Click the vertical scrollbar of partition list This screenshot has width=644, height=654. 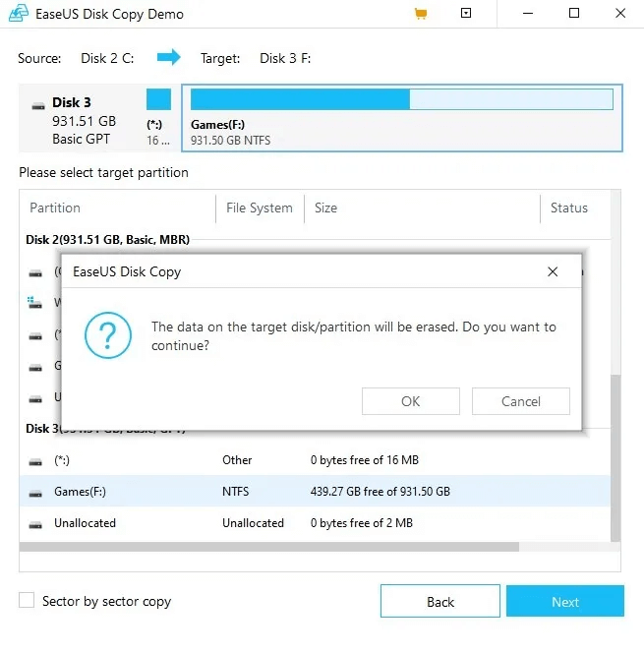pos(615,457)
